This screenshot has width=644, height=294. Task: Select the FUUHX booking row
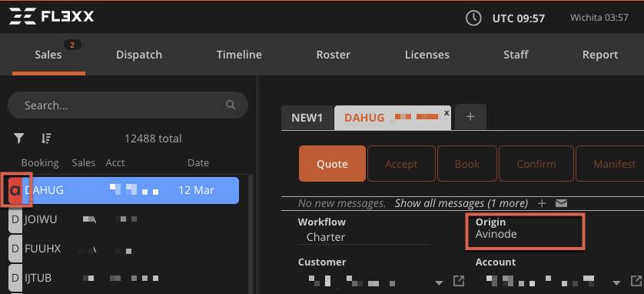click(124, 249)
